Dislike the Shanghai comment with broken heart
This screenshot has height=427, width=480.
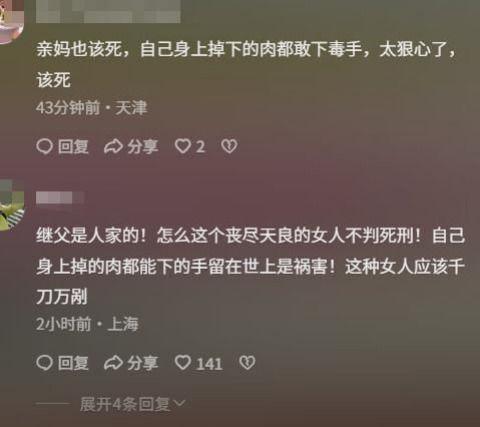[x=247, y=363]
